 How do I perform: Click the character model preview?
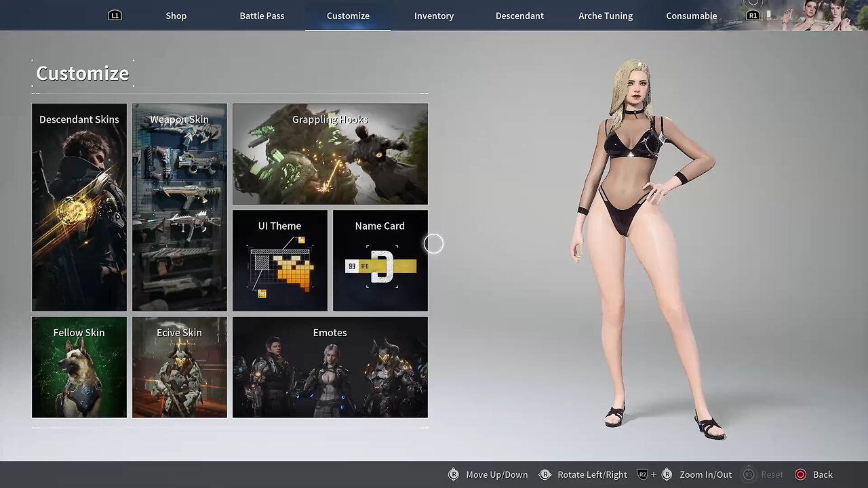click(643, 249)
